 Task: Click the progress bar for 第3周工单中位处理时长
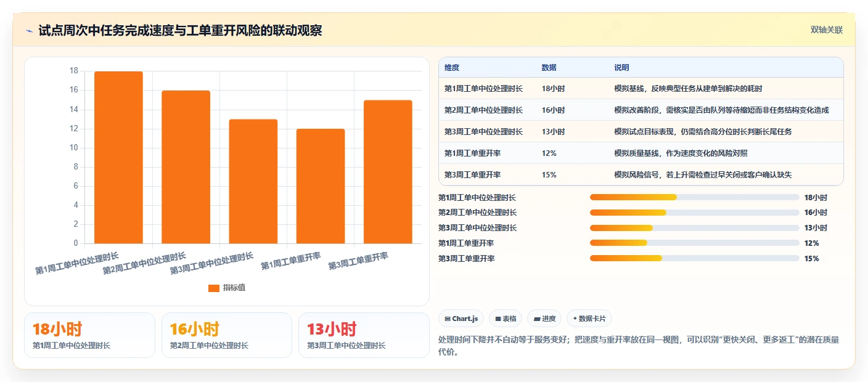694,228
